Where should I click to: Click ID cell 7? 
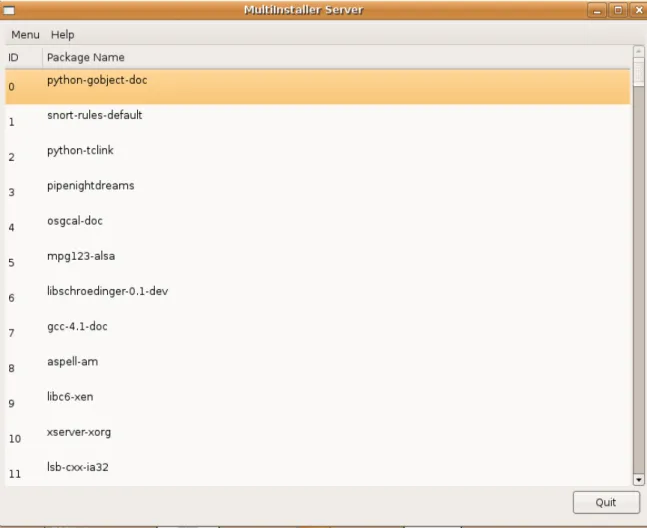[12, 333]
